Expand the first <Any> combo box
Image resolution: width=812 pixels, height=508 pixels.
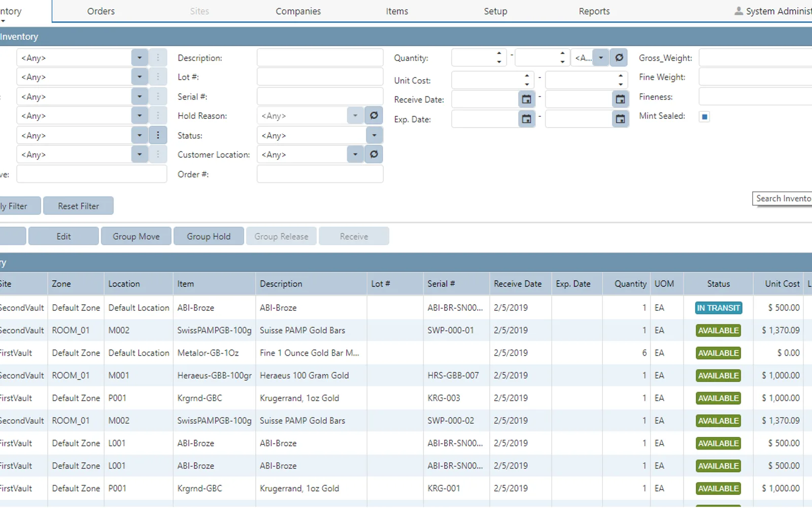(140, 58)
